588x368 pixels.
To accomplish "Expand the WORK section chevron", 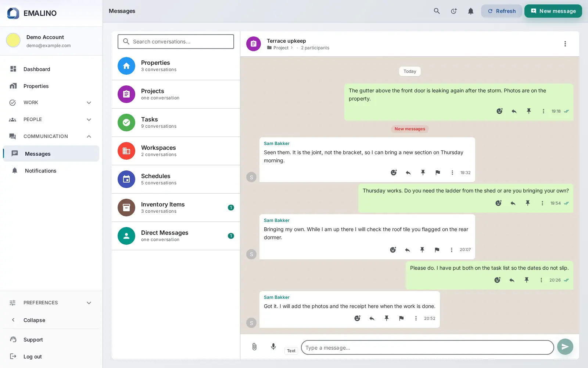I will (x=89, y=103).
